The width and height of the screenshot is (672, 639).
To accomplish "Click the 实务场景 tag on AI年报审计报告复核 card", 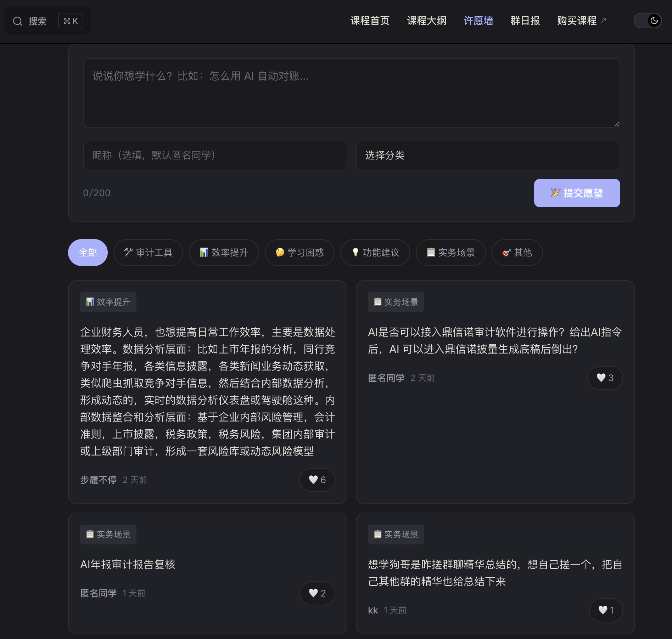I will point(108,535).
